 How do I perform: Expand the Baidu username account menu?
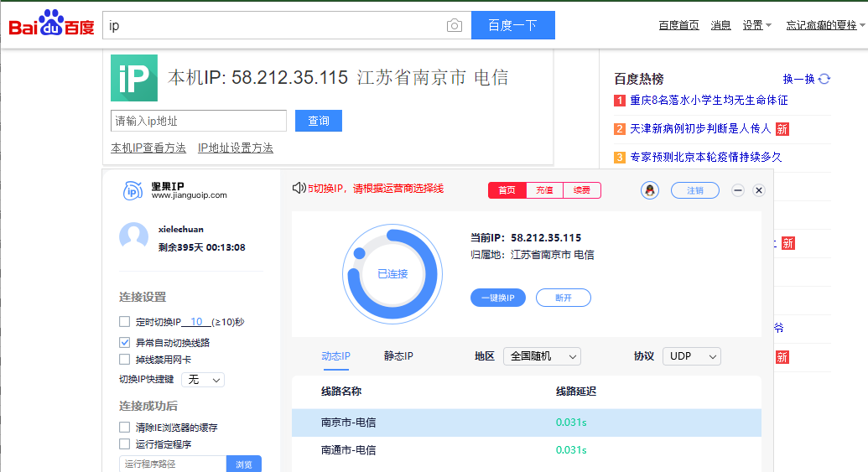click(x=825, y=25)
